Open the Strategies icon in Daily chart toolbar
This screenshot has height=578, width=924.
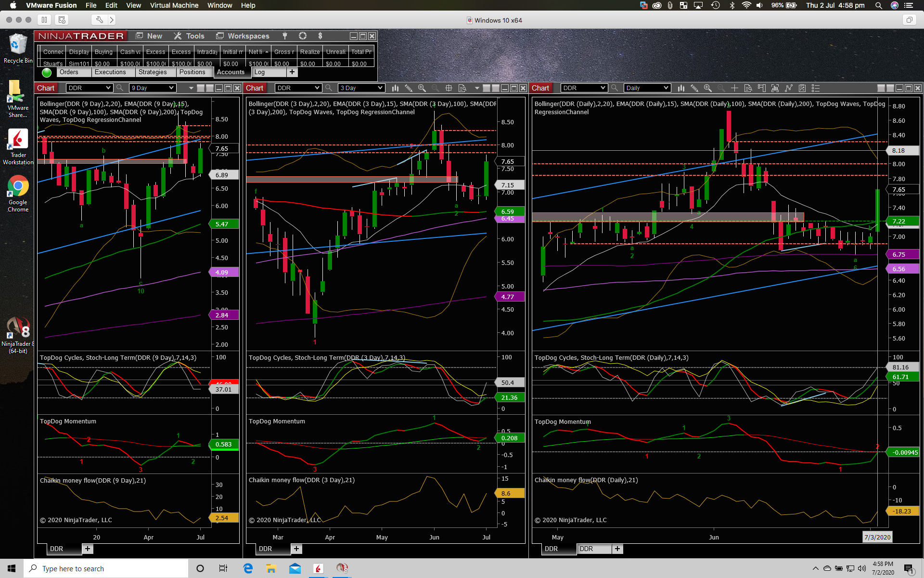coord(802,88)
